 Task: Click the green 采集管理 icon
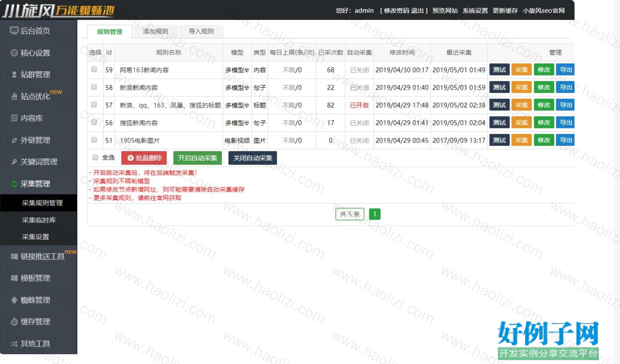[x=14, y=184]
